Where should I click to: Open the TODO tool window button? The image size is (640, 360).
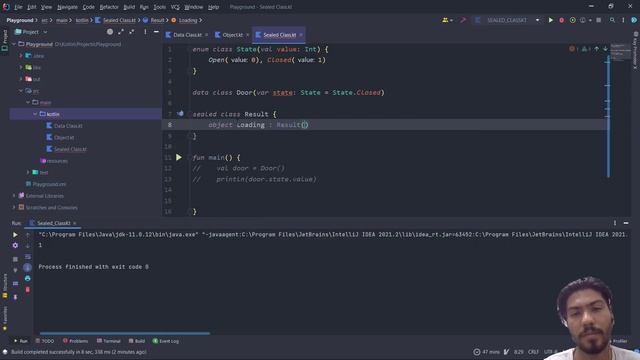click(44, 341)
